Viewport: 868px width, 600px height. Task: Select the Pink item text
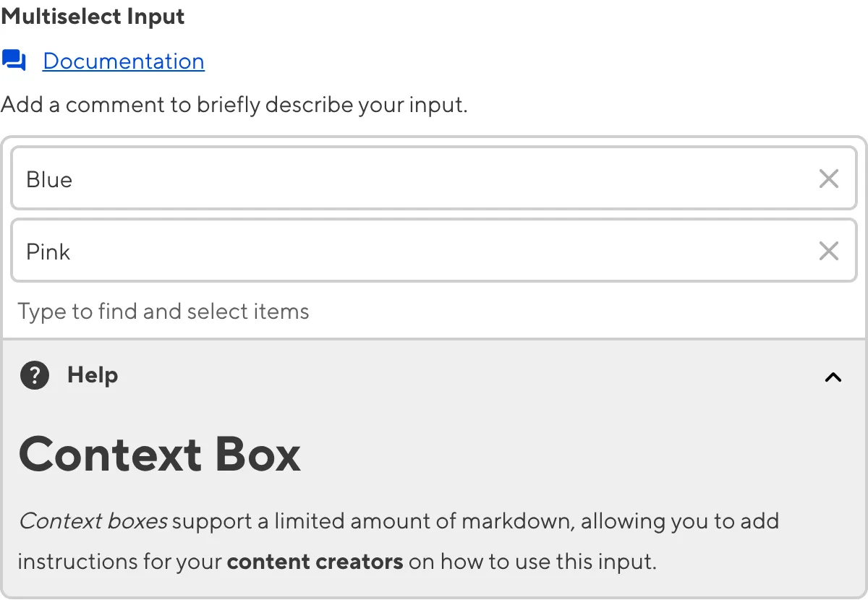click(x=48, y=252)
